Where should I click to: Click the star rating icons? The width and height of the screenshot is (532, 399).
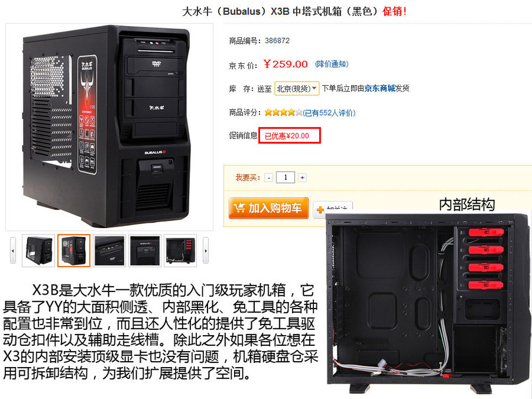click(x=284, y=113)
